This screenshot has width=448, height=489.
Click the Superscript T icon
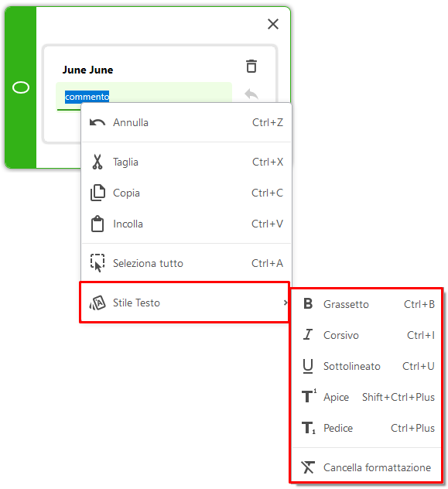point(309,396)
